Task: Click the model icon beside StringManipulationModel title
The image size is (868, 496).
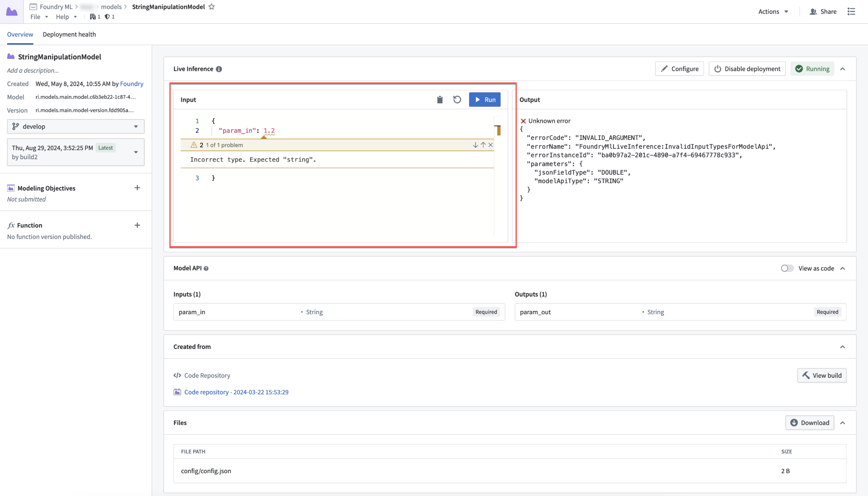Action: pos(11,57)
